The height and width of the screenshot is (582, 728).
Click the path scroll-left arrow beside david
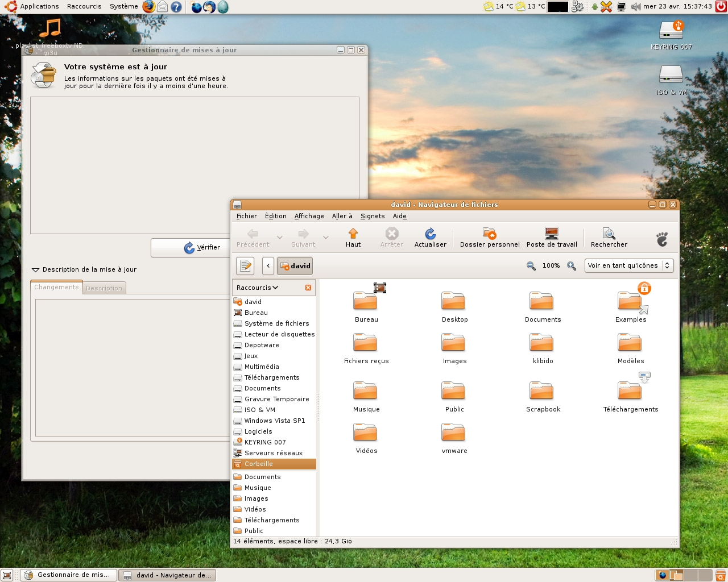coord(268,266)
